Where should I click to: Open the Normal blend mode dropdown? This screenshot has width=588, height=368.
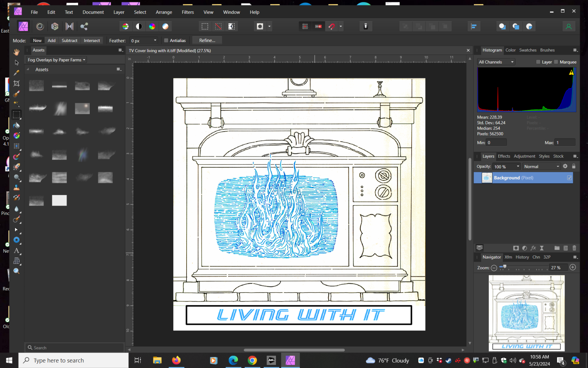[x=541, y=166]
